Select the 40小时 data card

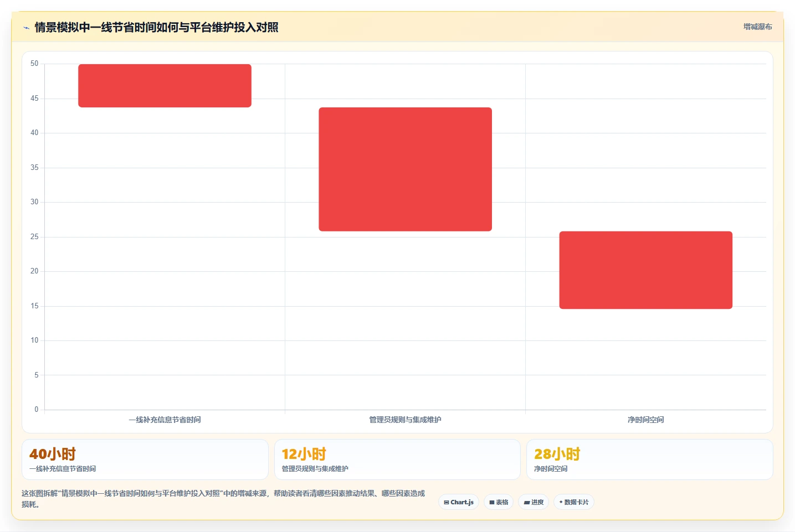point(145,459)
